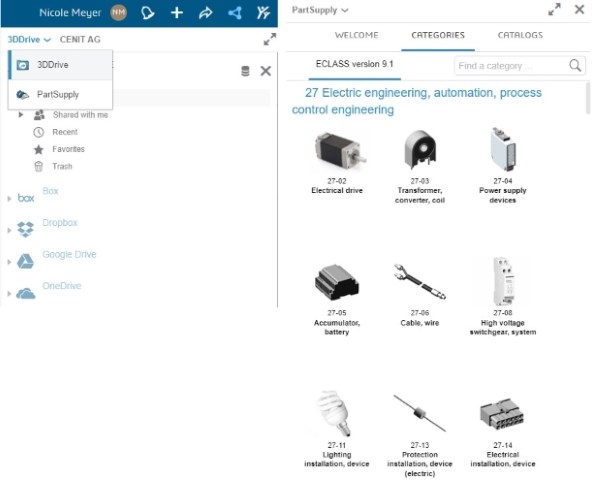Click the Box logo icon
The image size is (600, 485).
tap(26, 198)
